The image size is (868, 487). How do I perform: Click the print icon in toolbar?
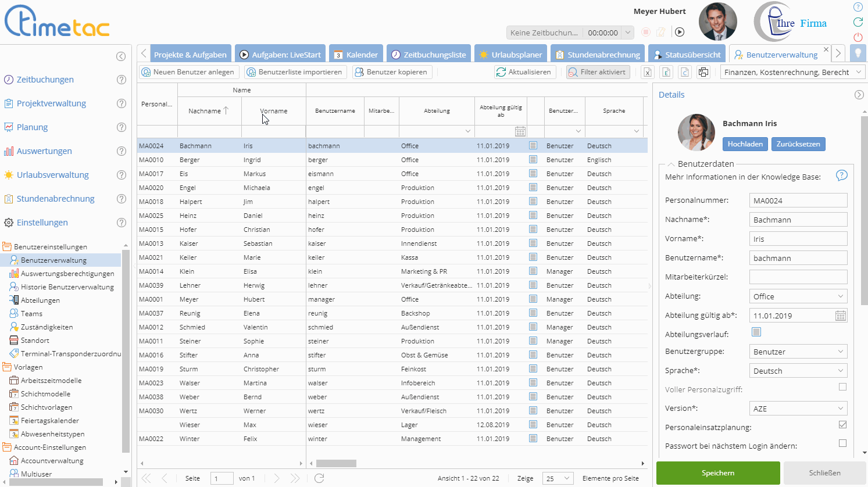(x=703, y=72)
